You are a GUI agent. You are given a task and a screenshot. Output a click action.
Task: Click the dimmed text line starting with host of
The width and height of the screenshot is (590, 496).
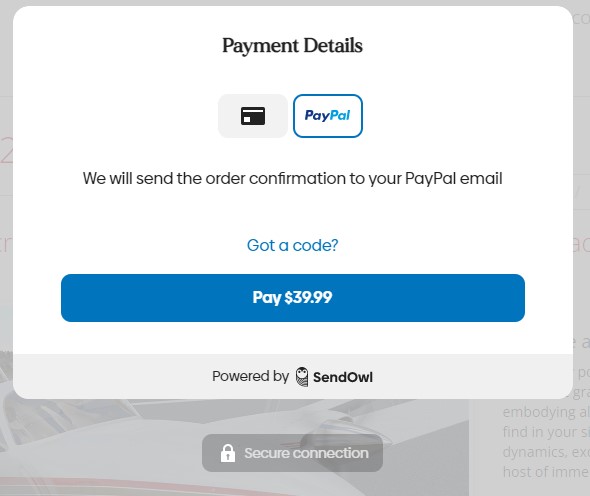(546, 472)
